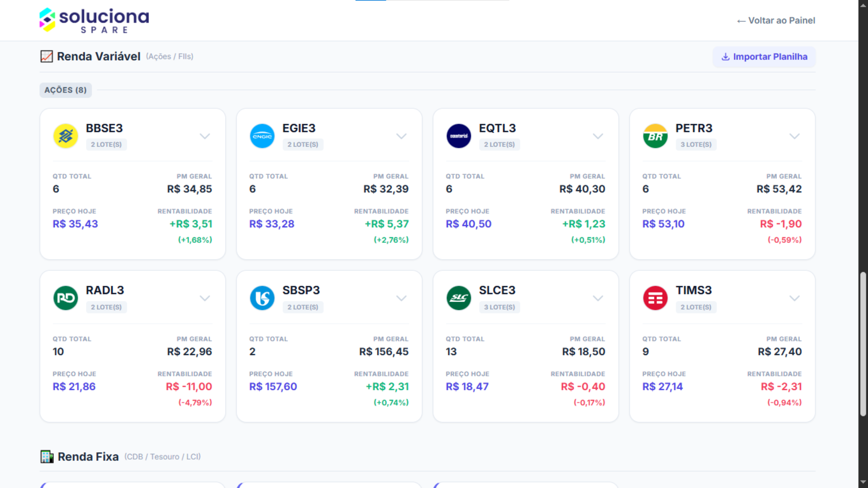This screenshot has width=868, height=488.
Task: Click the TIMS3 TIM logo icon
Action: coord(655,298)
